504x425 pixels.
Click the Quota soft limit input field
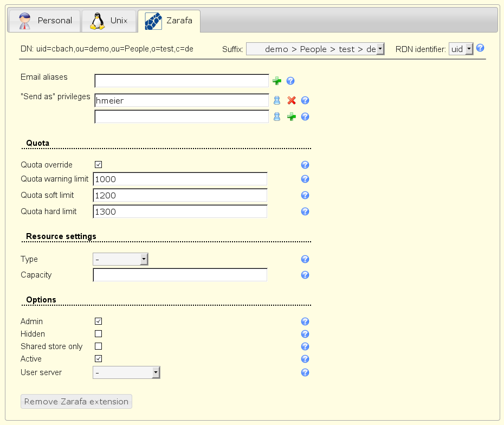click(x=180, y=195)
